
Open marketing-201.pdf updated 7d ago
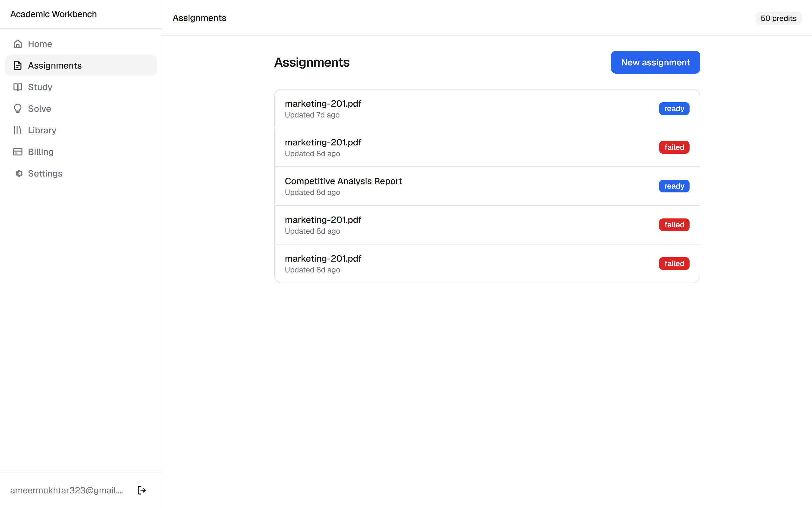pyautogui.click(x=487, y=109)
